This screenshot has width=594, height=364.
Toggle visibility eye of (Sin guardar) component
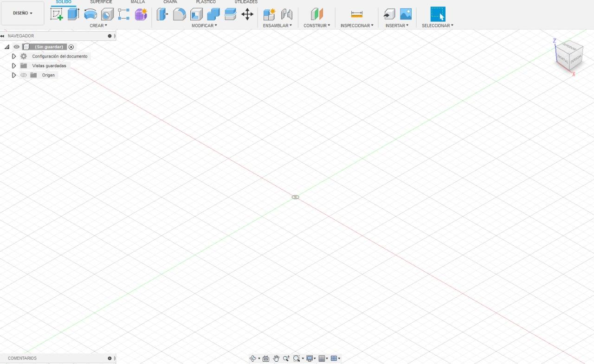pyautogui.click(x=16, y=47)
